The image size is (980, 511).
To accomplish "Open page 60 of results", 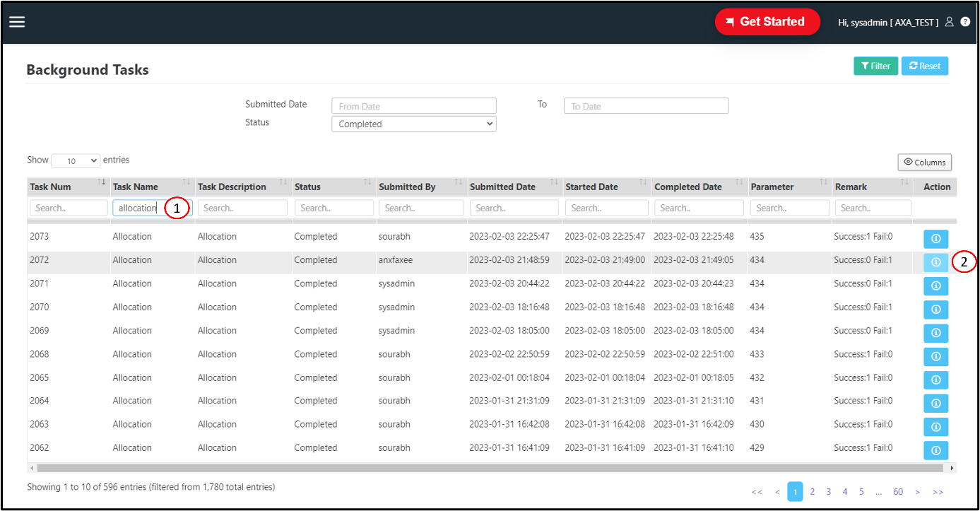I will (x=898, y=491).
